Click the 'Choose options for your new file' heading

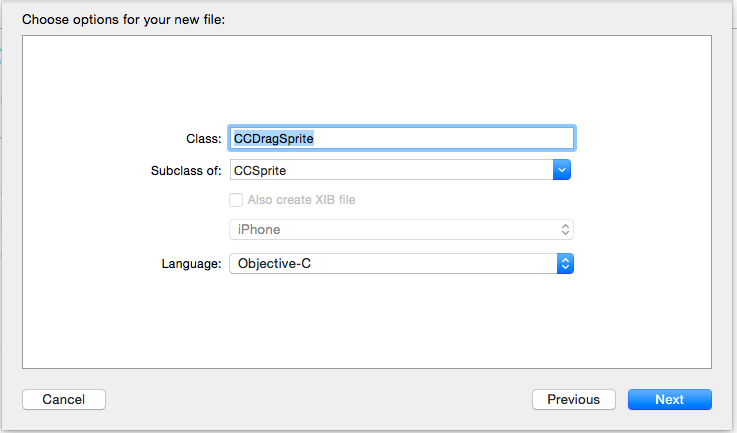[x=124, y=19]
